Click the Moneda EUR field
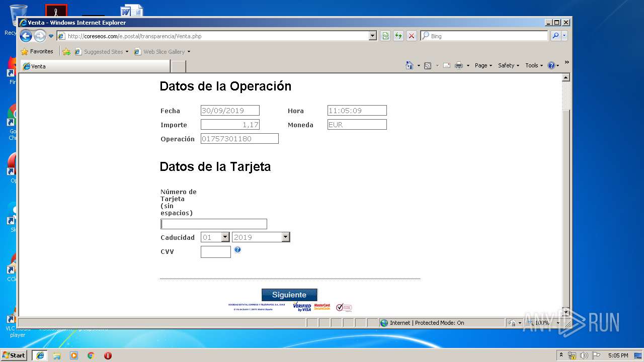 click(x=357, y=125)
